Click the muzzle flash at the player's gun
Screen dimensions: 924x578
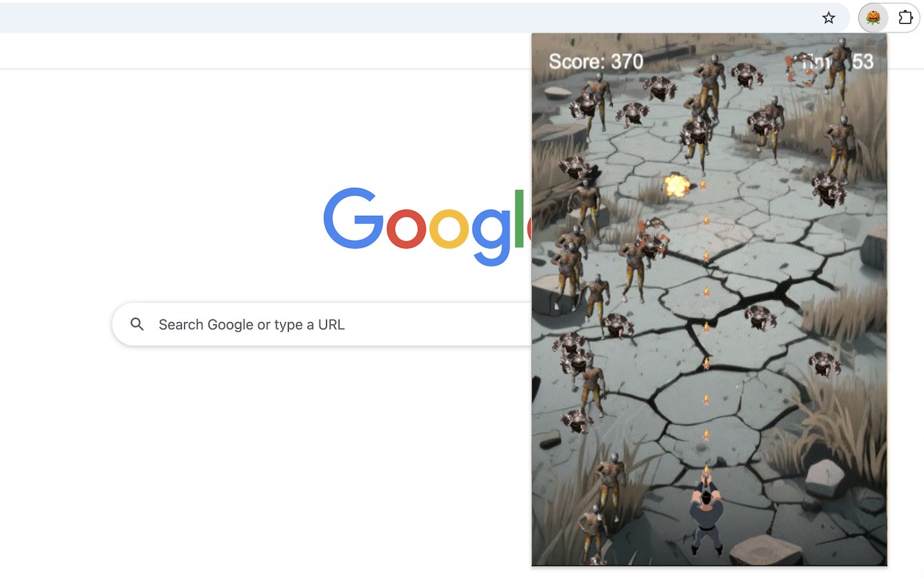[x=706, y=470]
